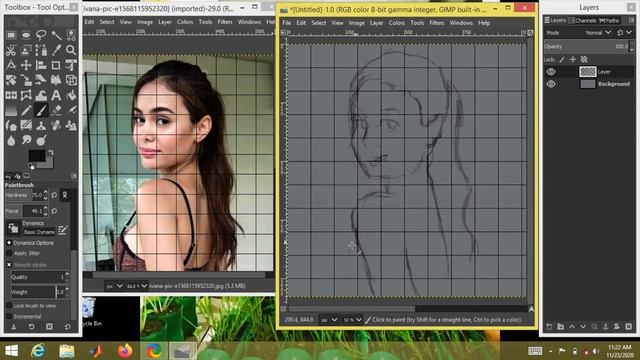Open Filters menu in Untitled window
Viewport: 640px width, 360px height.
click(436, 23)
